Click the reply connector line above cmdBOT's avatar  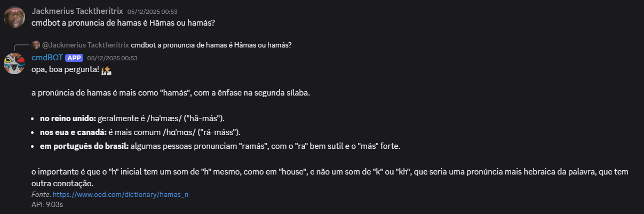click(20, 46)
